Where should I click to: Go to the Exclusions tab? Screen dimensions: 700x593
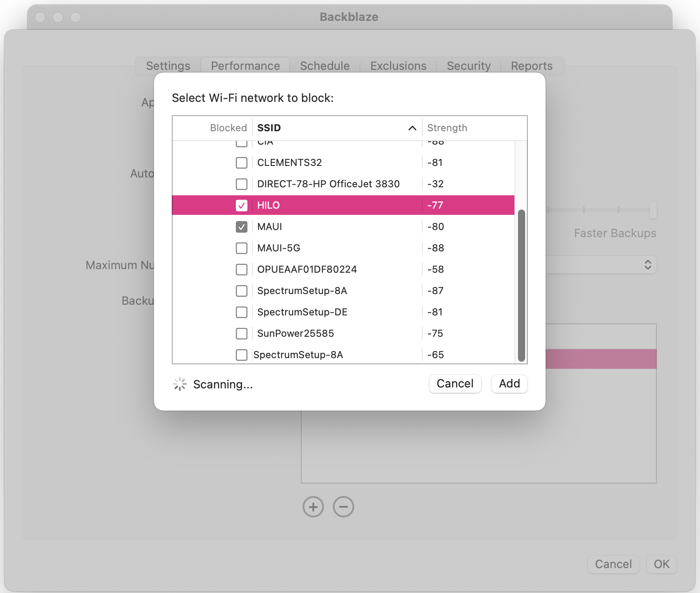pyautogui.click(x=398, y=66)
